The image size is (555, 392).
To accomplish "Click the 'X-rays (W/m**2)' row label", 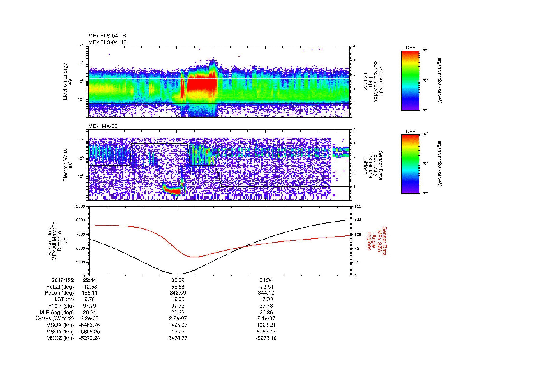I will pos(55,319).
